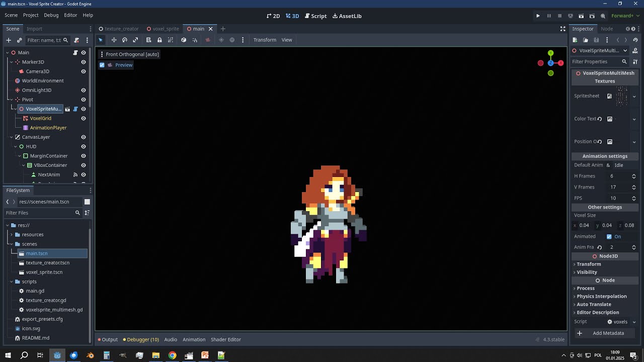Viewport: 644px width, 362px height.
Task: Open the viewport toolbar three-dots options
Action: coord(243,40)
